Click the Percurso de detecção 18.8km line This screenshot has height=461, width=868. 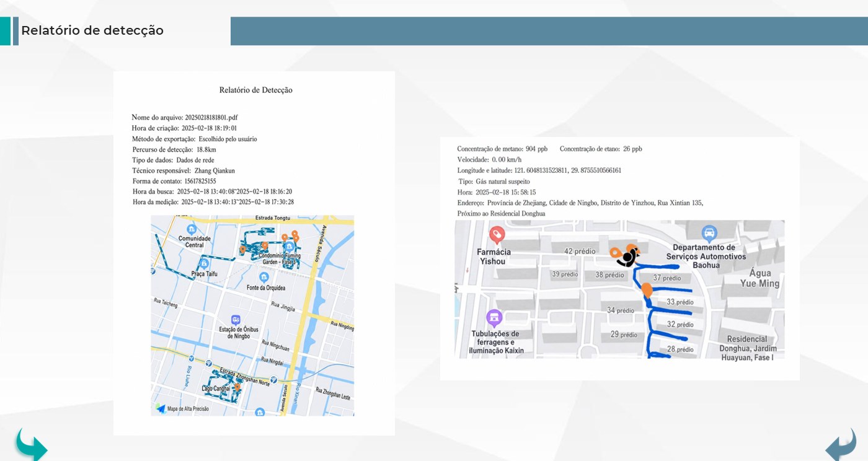click(x=174, y=149)
